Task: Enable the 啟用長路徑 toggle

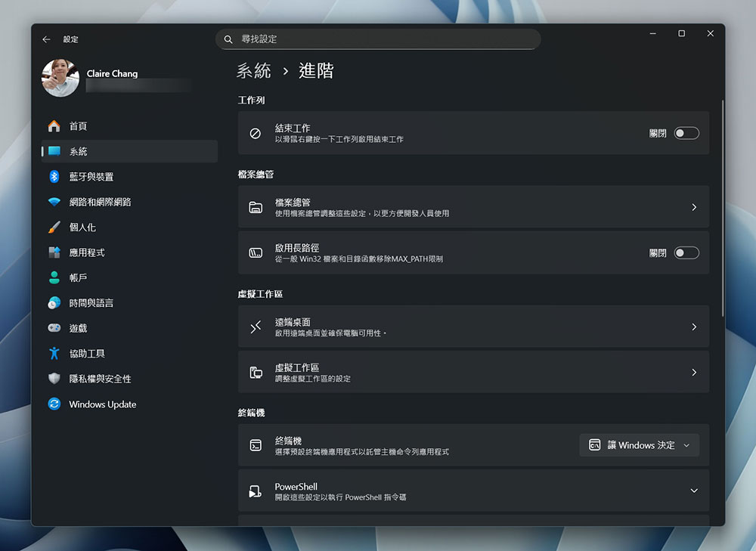Action: pos(686,252)
